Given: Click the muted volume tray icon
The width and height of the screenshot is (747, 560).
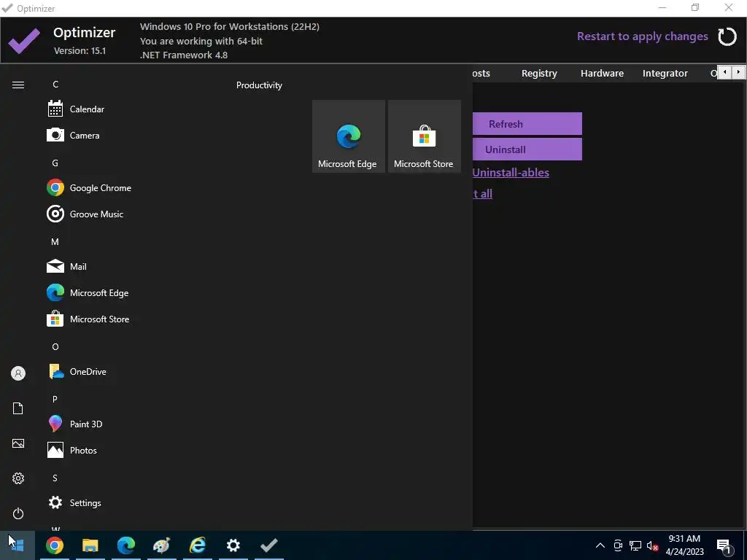Looking at the screenshot, I should pyautogui.click(x=652, y=545).
